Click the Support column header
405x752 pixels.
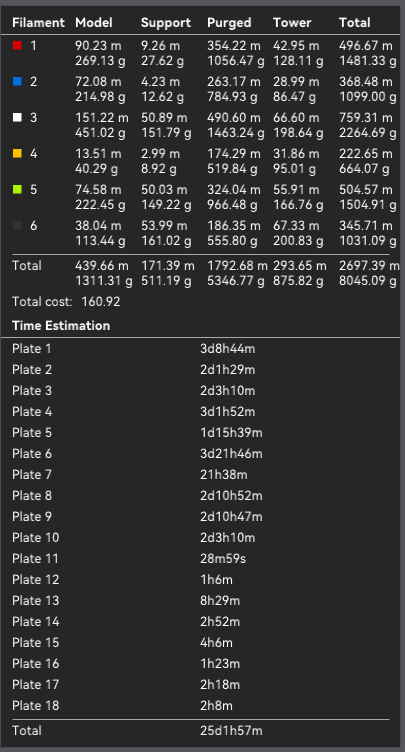[166, 23]
